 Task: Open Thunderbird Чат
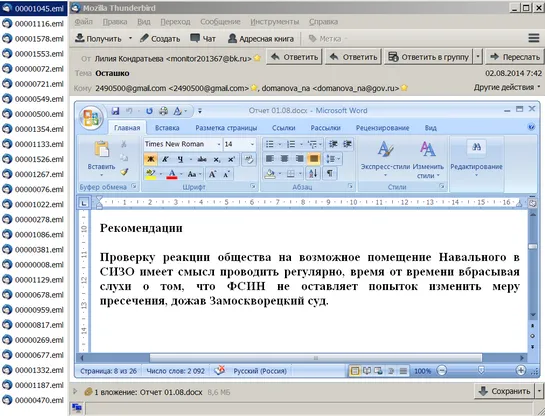coord(203,39)
